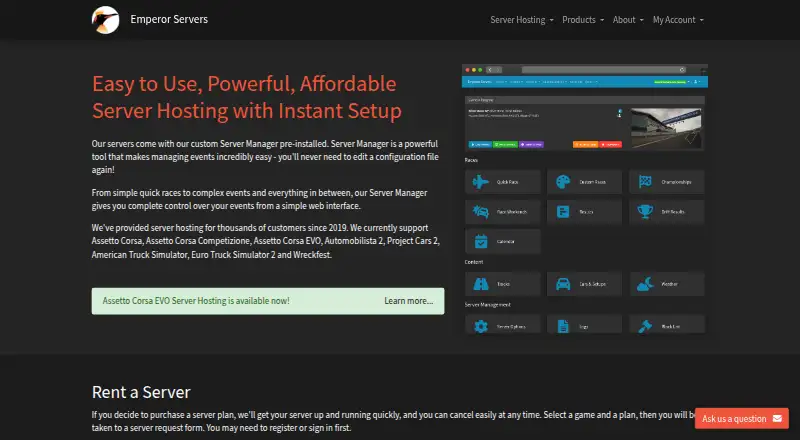
Task: Click the Championships checkered flag icon in preview
Action: point(645,181)
